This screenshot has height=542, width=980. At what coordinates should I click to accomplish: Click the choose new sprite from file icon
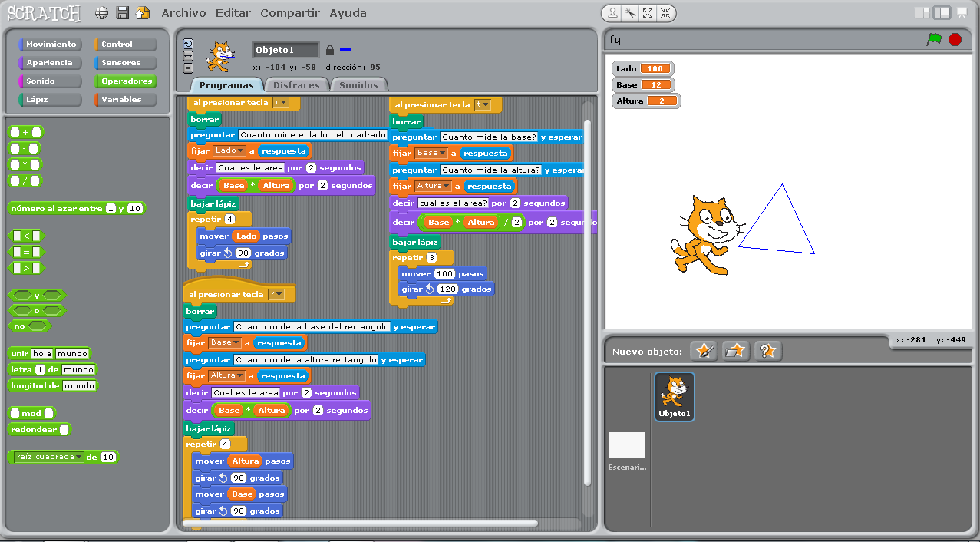tap(735, 350)
